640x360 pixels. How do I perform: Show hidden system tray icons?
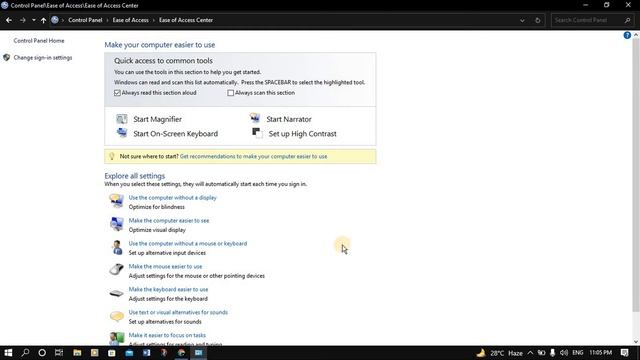[530, 353]
